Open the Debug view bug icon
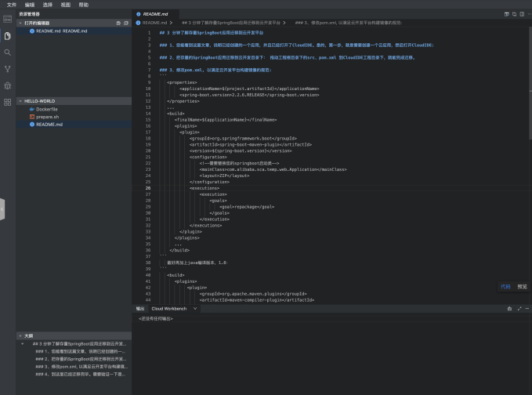The image size is (532, 395). (8, 85)
